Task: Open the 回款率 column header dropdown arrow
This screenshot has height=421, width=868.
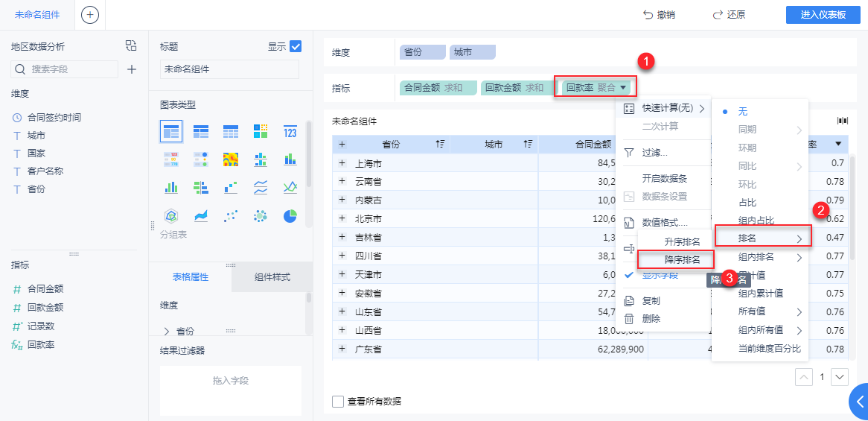Action: click(x=838, y=144)
